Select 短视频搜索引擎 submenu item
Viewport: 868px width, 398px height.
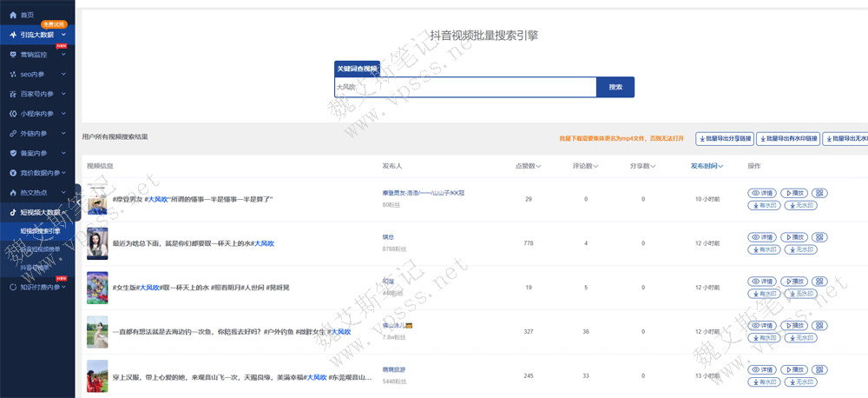point(41,231)
